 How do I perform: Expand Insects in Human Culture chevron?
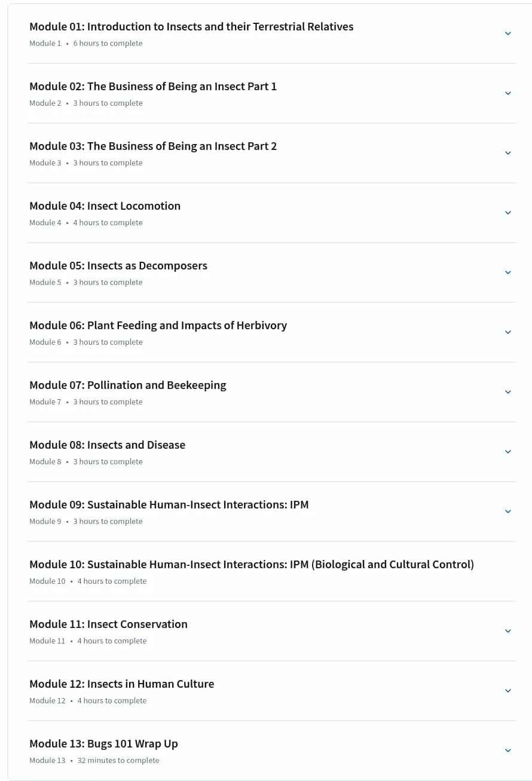508,691
